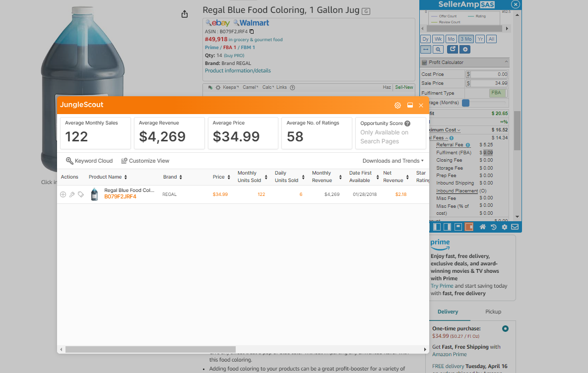Dock SellerAmp panel to left layout icon

[x=437, y=227]
